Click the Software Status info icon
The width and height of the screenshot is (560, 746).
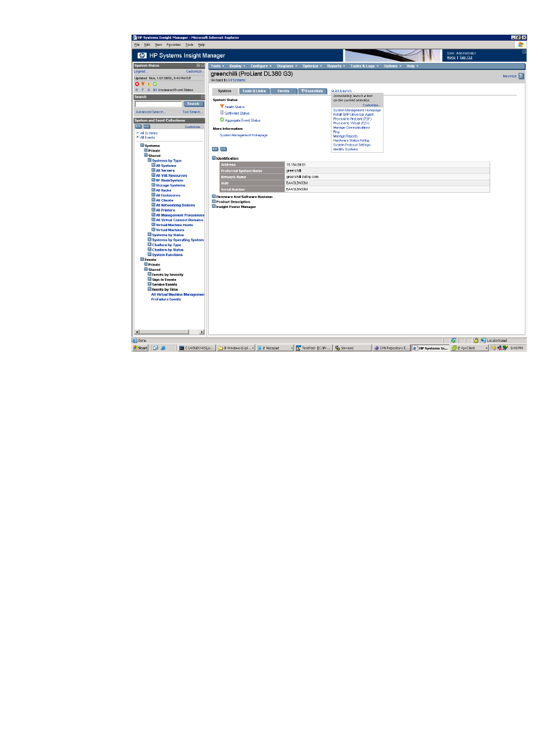pos(222,113)
